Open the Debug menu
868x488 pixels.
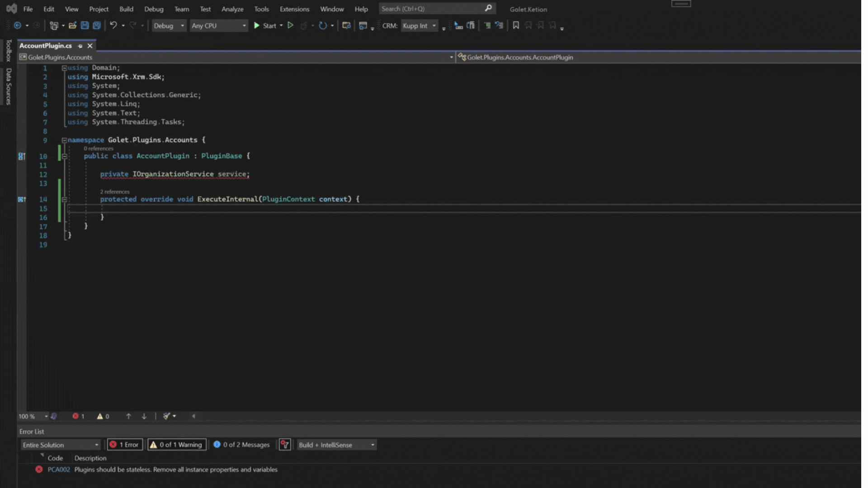click(154, 9)
